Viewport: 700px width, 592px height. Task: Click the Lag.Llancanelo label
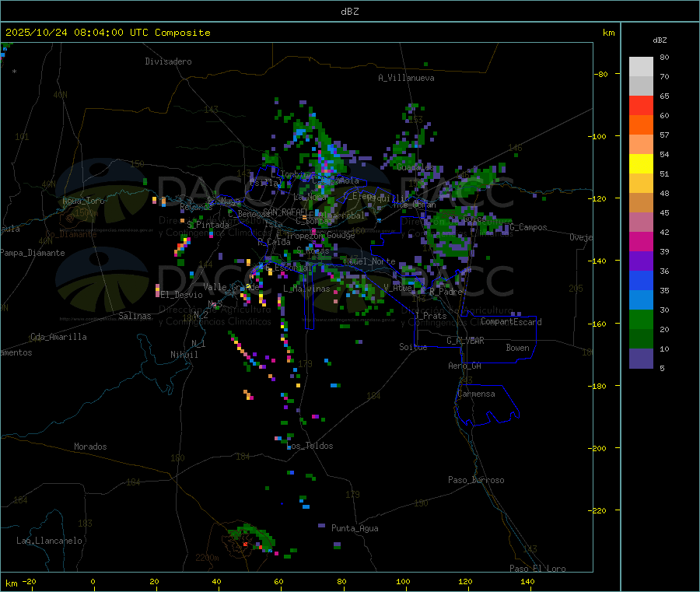pyautogui.click(x=49, y=541)
